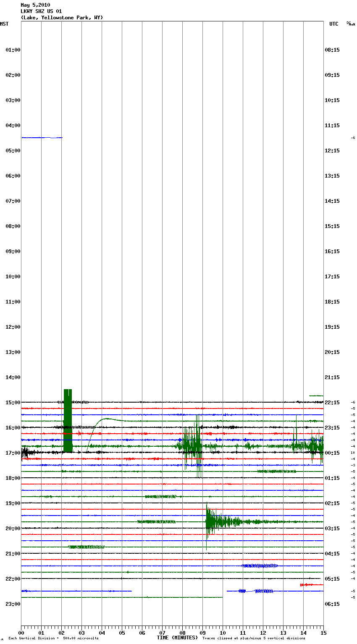Click the 08:00 MST time label
Image resolution: width=357 pixels, height=644 pixels.
(x=13, y=226)
